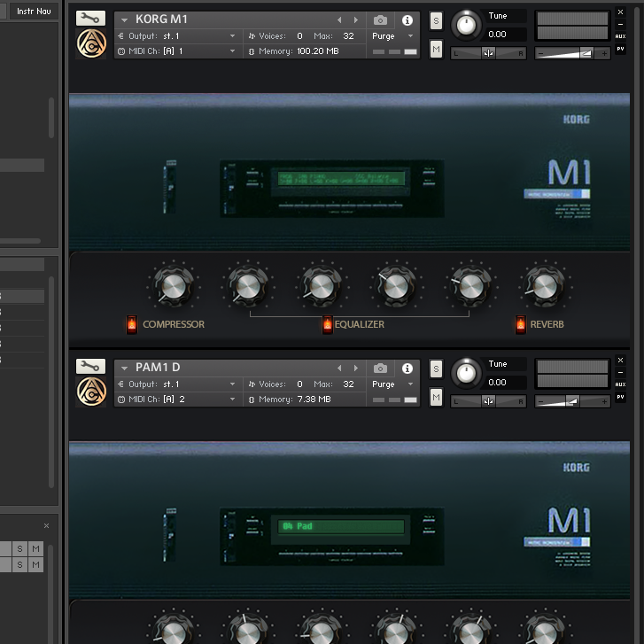The width and height of the screenshot is (644, 644).
Task: Click Max voices value 32 on PAM1 D
Action: coord(348,384)
